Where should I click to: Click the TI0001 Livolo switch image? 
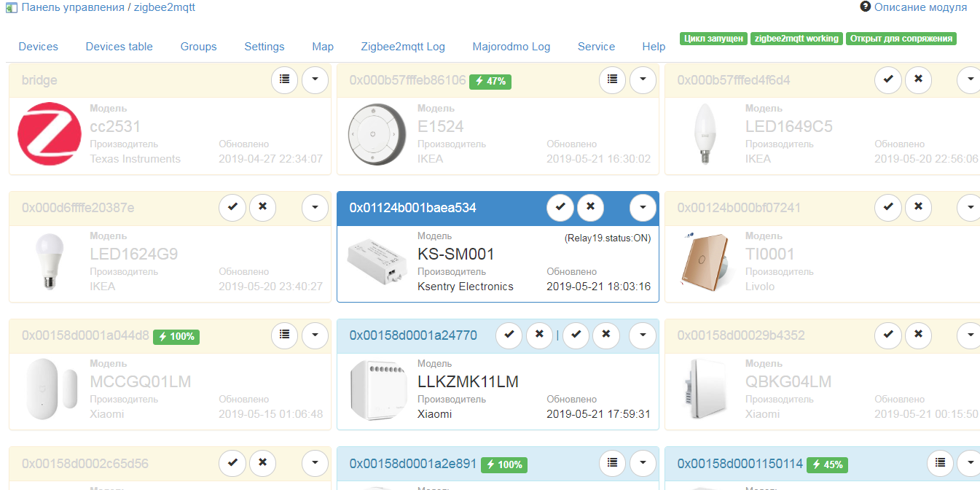[x=703, y=262]
